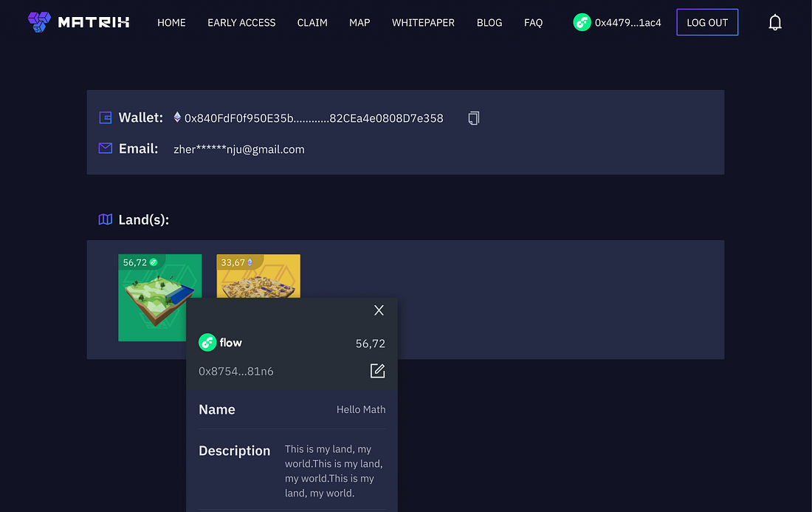
Task: Click the wallet icon beside Wallet label
Action: [x=106, y=117]
